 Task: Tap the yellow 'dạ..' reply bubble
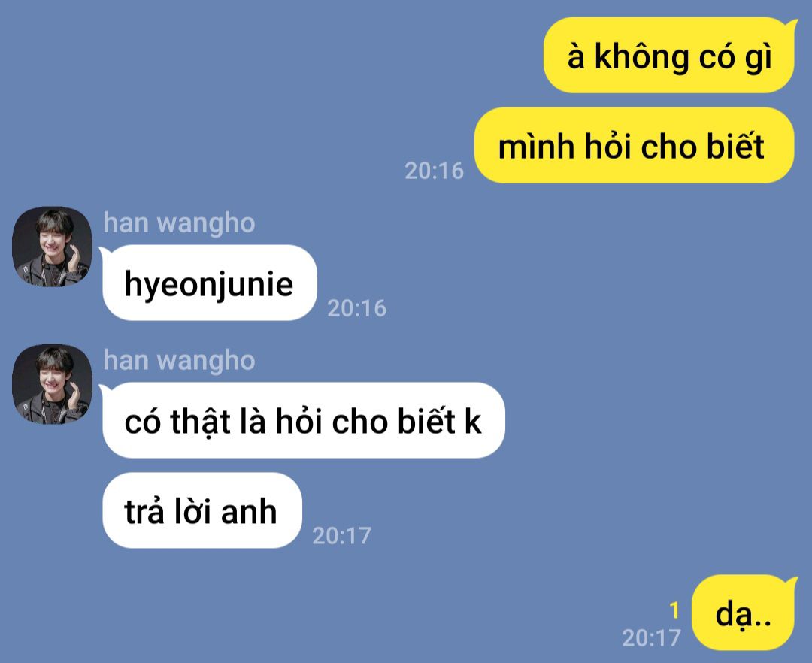pos(744,613)
